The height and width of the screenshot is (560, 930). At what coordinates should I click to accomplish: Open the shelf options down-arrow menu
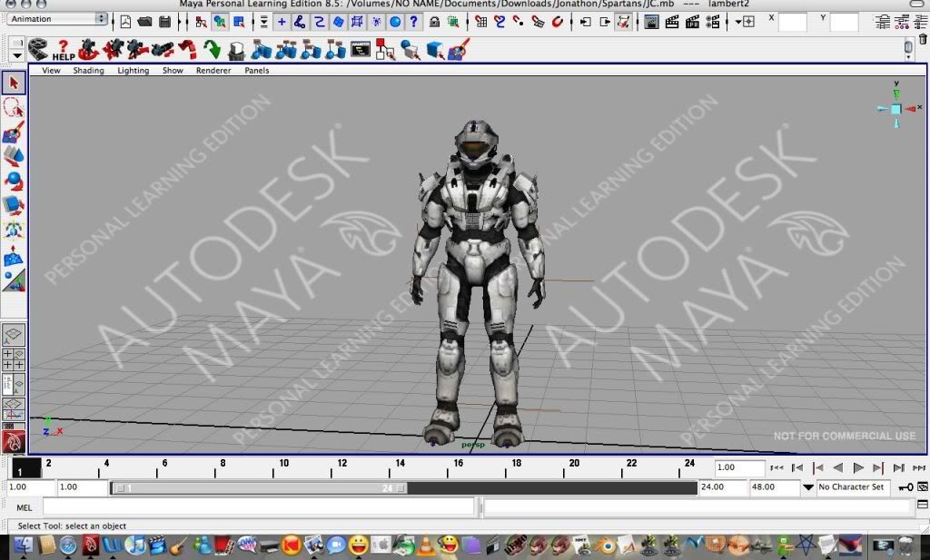click(16, 55)
